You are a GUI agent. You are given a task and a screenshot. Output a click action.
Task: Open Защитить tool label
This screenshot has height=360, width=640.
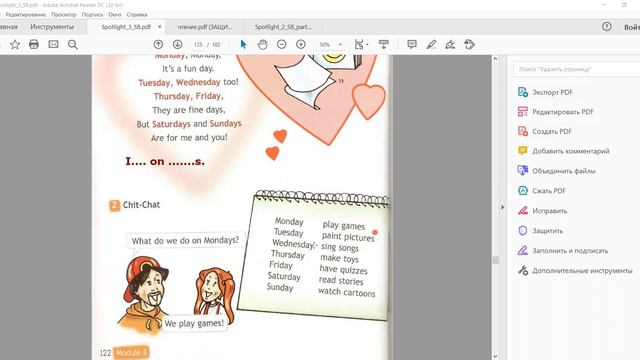click(x=547, y=231)
